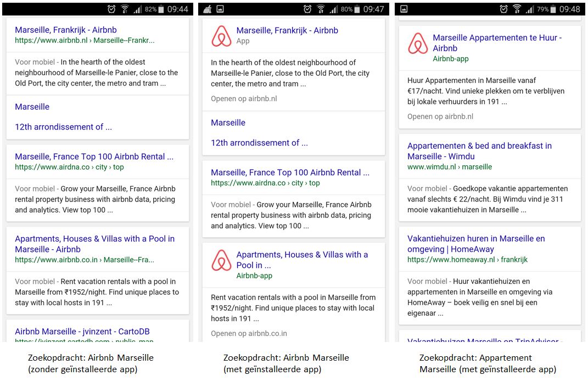Tap Airbnb logo beside Marseille Appartementen te Huur
This screenshot has height=387, width=588.
click(418, 43)
